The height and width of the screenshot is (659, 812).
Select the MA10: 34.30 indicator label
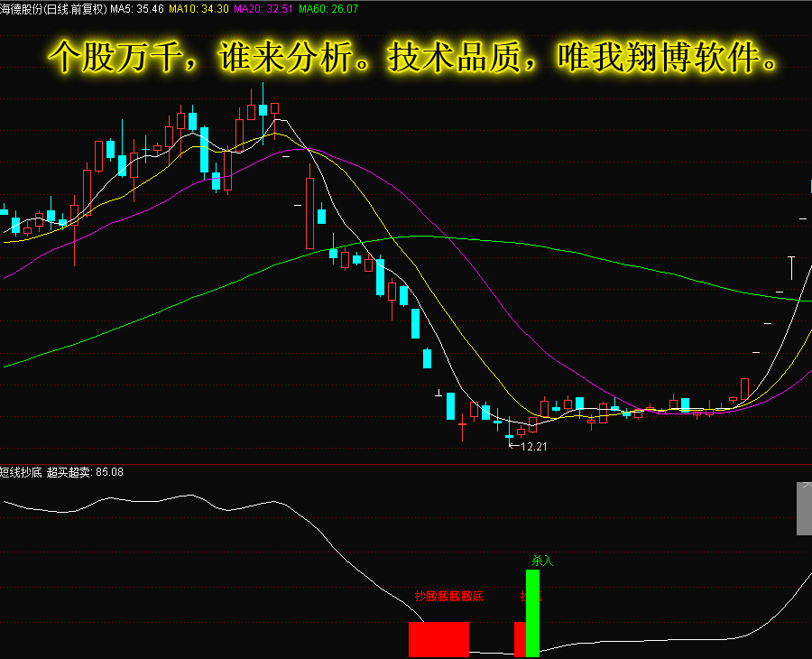click(198, 9)
